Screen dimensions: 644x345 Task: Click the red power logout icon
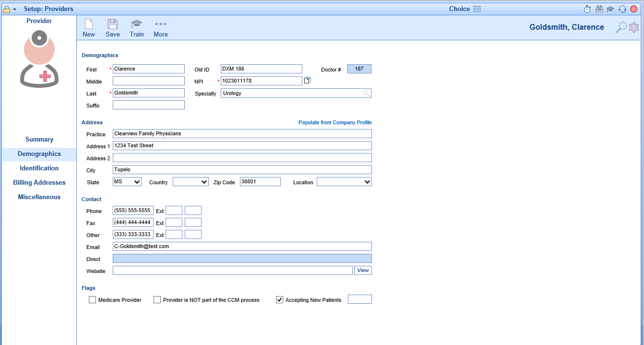(x=633, y=9)
